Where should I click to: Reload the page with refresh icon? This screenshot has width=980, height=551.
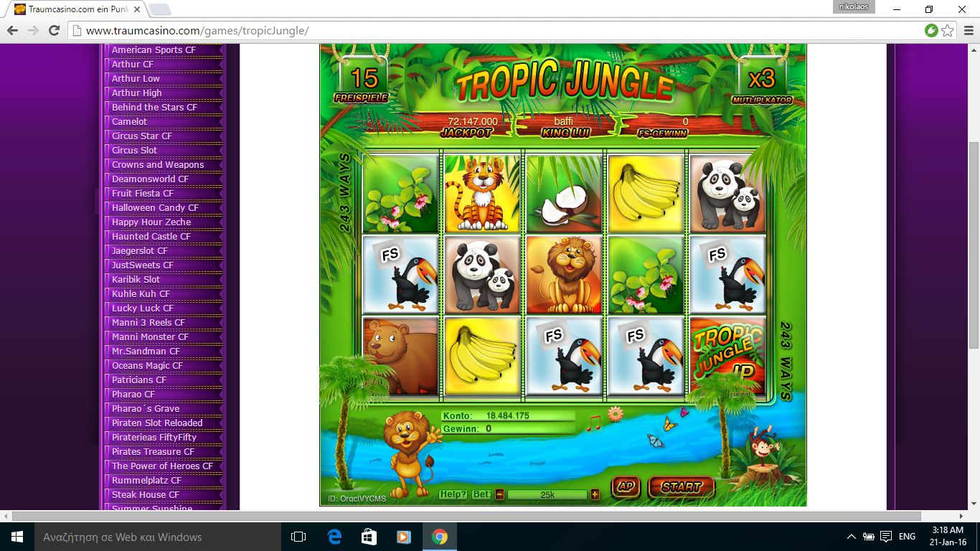click(x=54, y=30)
